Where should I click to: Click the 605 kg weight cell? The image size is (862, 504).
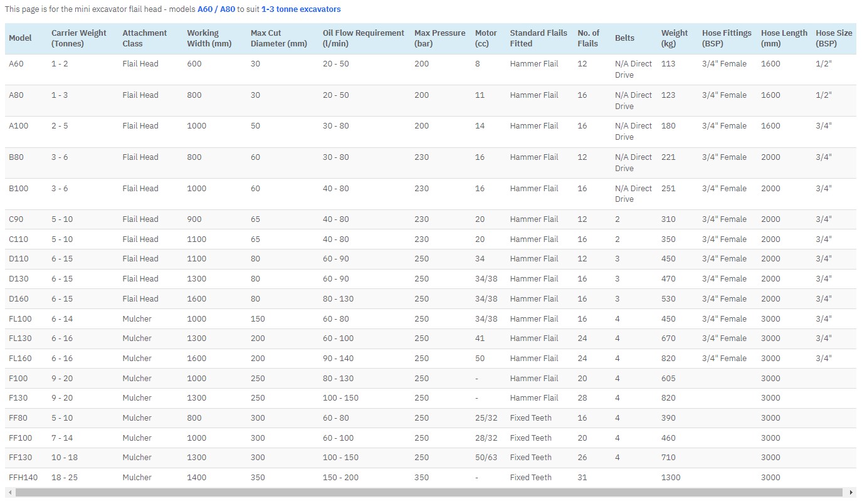point(669,379)
